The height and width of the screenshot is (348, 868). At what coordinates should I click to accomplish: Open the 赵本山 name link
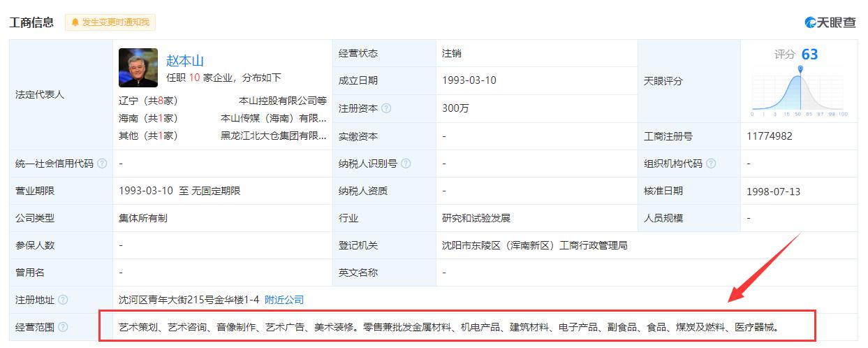tap(185, 60)
